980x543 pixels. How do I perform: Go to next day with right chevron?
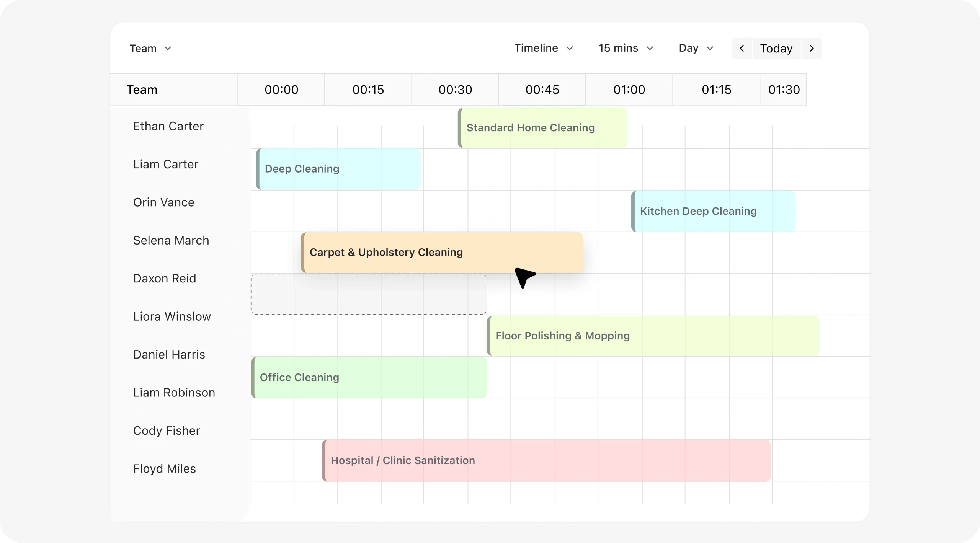point(811,48)
